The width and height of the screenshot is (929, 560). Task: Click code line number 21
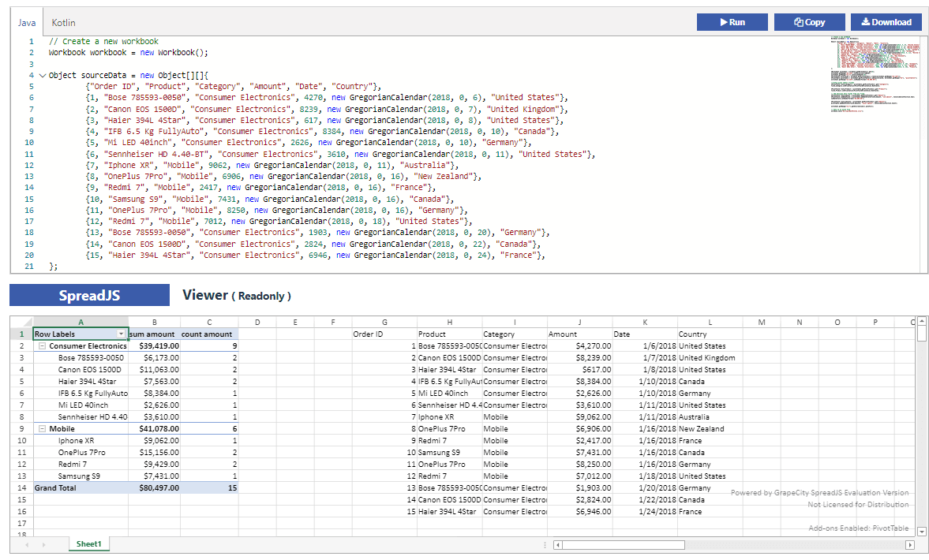tap(28, 267)
